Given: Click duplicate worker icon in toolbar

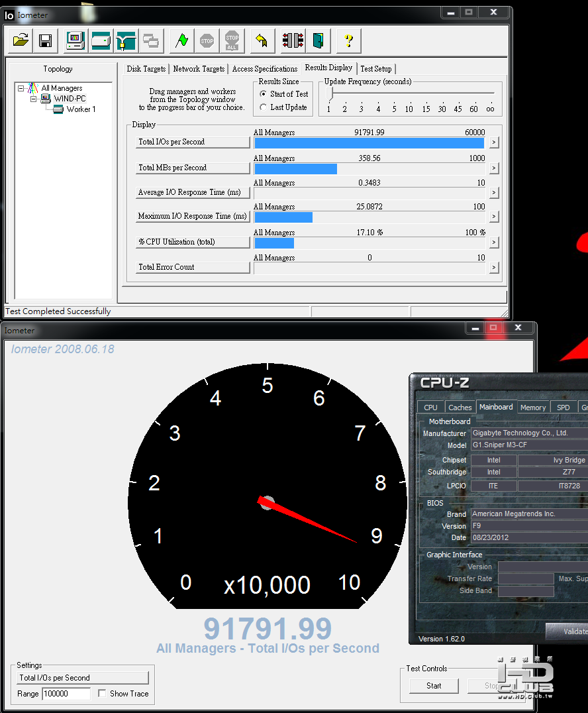Looking at the screenshot, I should pos(150,40).
